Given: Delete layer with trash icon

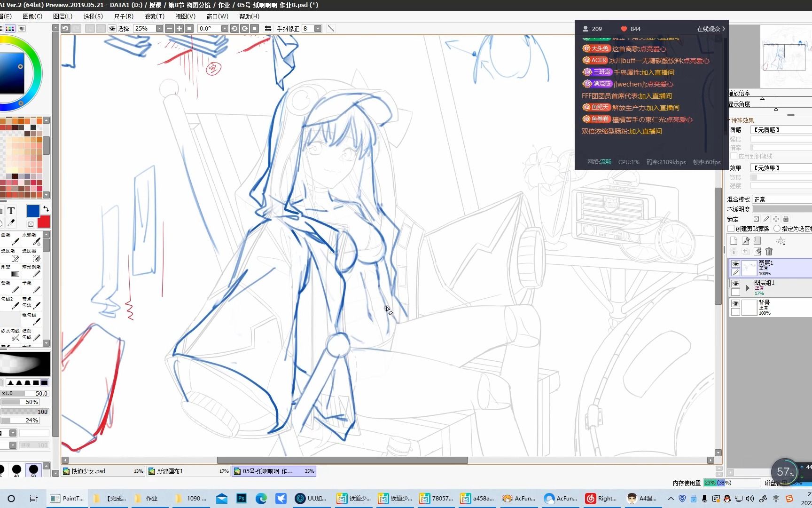Looking at the screenshot, I should (x=769, y=251).
